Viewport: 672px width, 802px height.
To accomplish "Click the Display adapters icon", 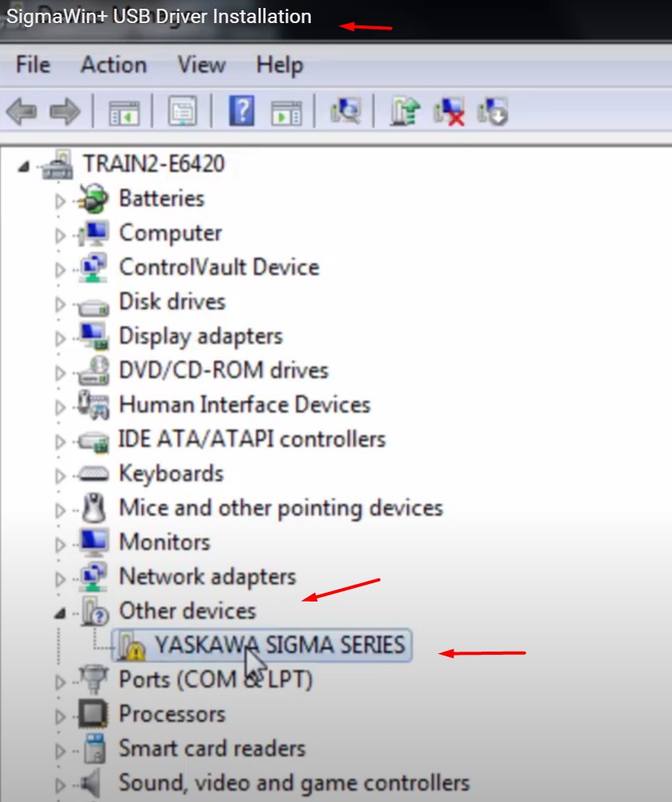I will point(94,336).
